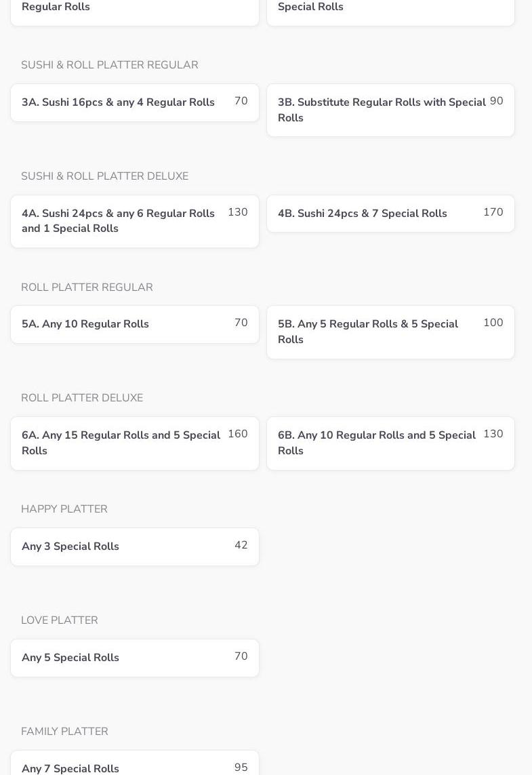Image resolution: width=532 pixels, height=775 pixels.
Task: Open the Any 7 Special Rolls item
Action: click(134, 765)
